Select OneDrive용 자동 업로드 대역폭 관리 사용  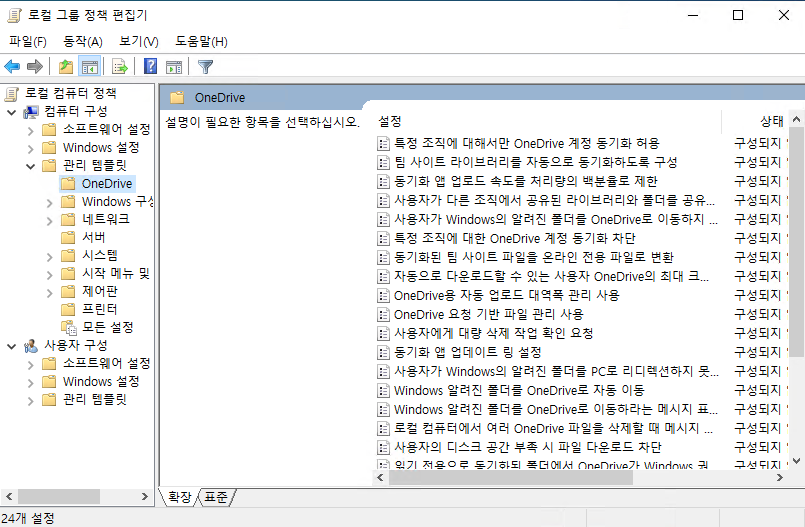[507, 295]
